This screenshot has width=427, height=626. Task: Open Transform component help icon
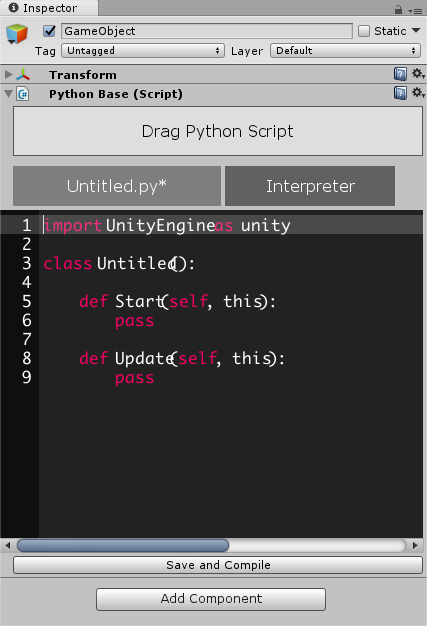400,74
